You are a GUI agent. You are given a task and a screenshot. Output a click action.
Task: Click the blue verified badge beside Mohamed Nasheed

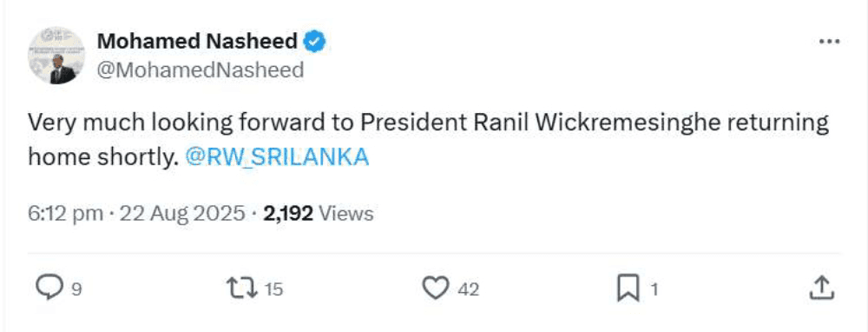click(315, 42)
